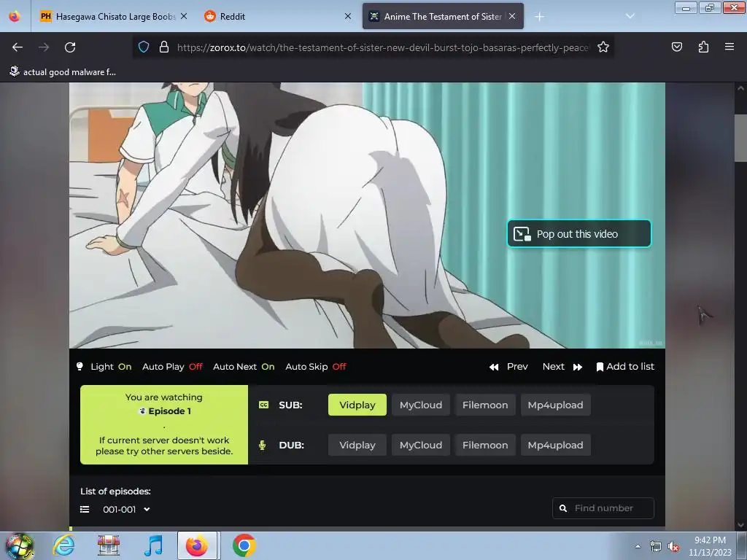Open the clock showing 9:42 PM
747x560 pixels.
click(x=710, y=546)
